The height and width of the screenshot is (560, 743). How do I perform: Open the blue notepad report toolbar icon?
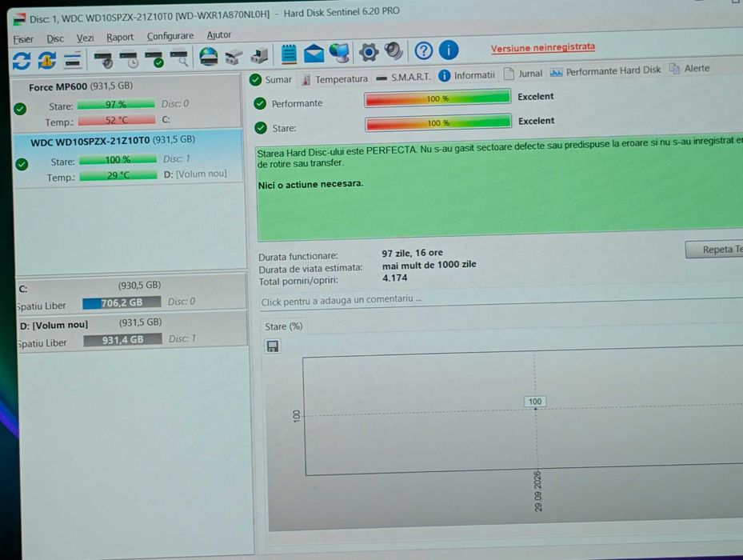[289, 54]
